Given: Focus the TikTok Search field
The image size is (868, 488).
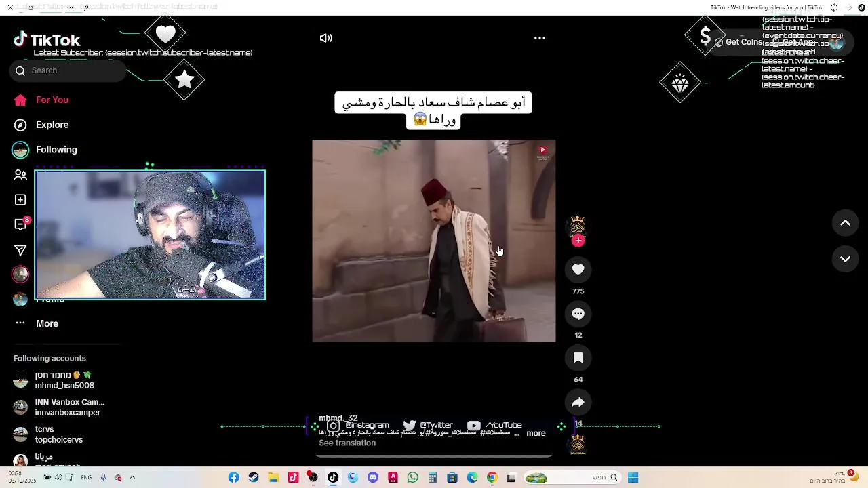Looking at the screenshot, I should (x=68, y=70).
